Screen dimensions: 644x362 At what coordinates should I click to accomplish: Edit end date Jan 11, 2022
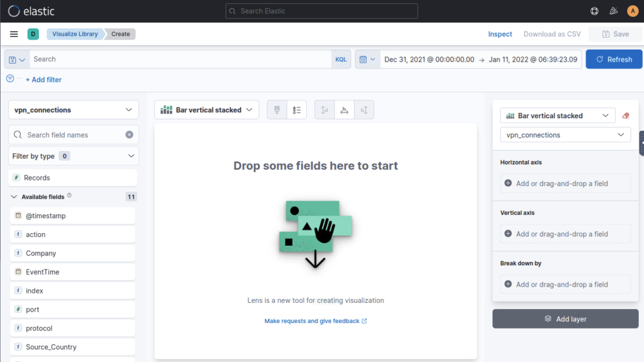pyautogui.click(x=533, y=60)
